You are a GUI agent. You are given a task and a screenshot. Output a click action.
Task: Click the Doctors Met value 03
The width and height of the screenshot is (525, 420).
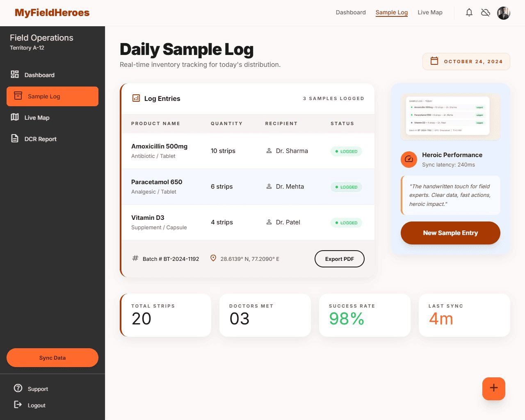(x=240, y=319)
